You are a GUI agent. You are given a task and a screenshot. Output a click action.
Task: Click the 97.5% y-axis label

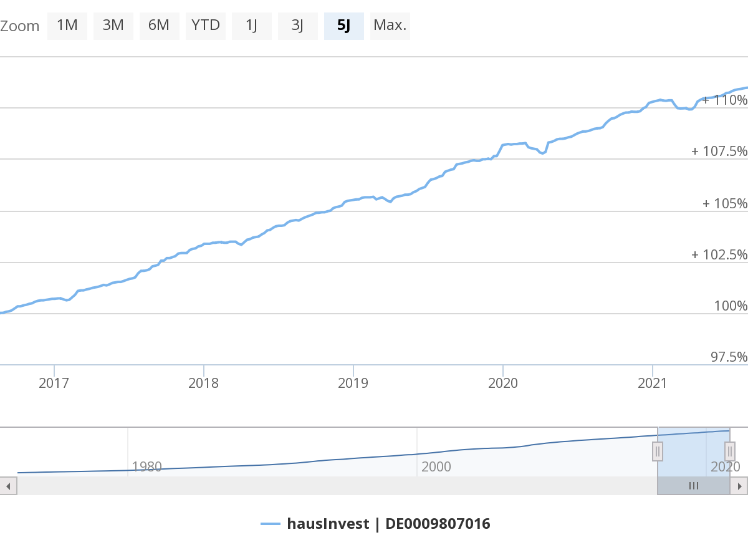point(729,357)
